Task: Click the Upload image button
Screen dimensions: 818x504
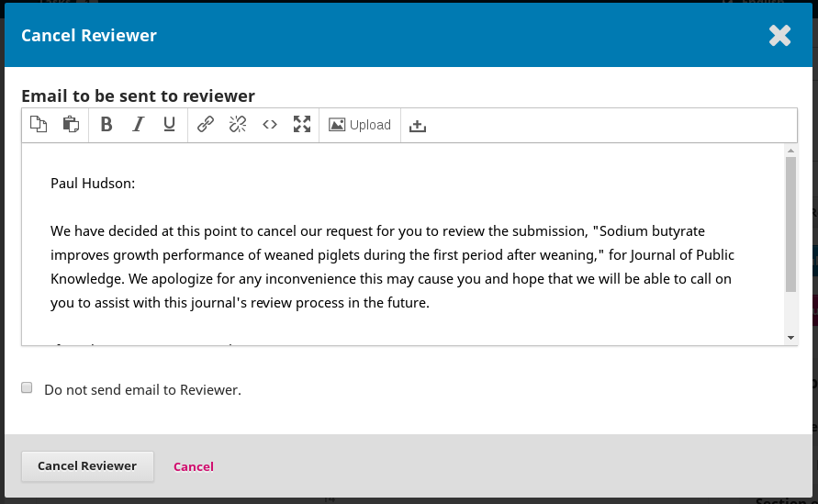Action: (360, 125)
